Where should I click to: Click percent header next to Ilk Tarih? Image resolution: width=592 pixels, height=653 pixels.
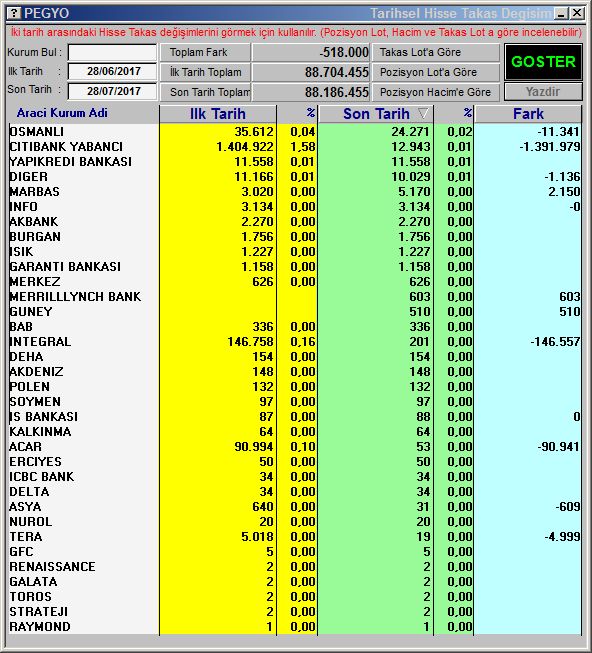[297, 114]
